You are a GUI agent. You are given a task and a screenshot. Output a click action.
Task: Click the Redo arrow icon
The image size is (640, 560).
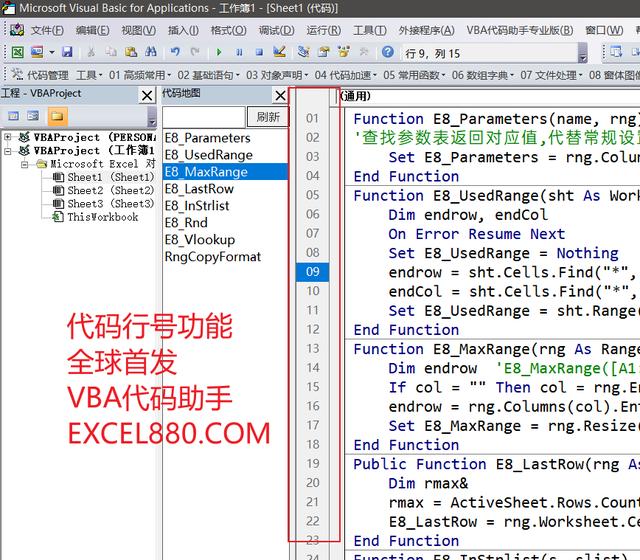[x=195, y=52]
